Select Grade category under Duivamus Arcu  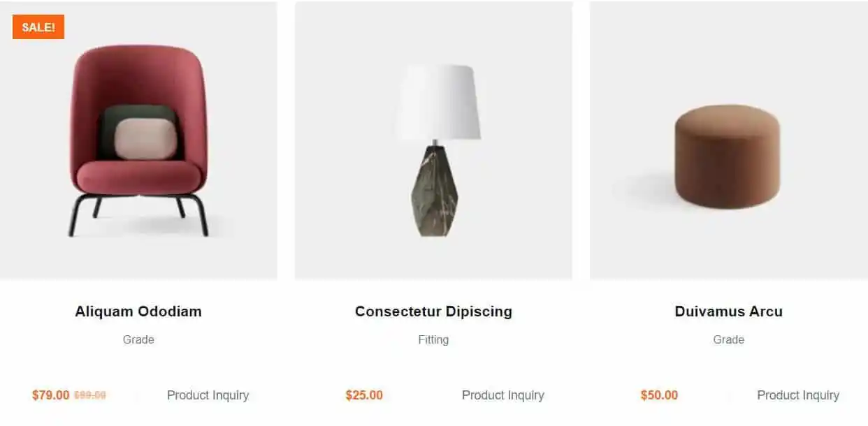point(729,340)
